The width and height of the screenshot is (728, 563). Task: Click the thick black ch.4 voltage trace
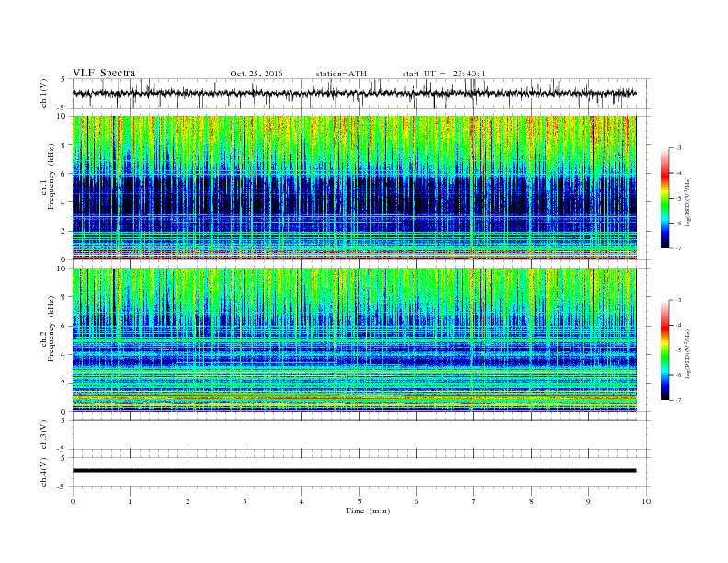(x=354, y=471)
